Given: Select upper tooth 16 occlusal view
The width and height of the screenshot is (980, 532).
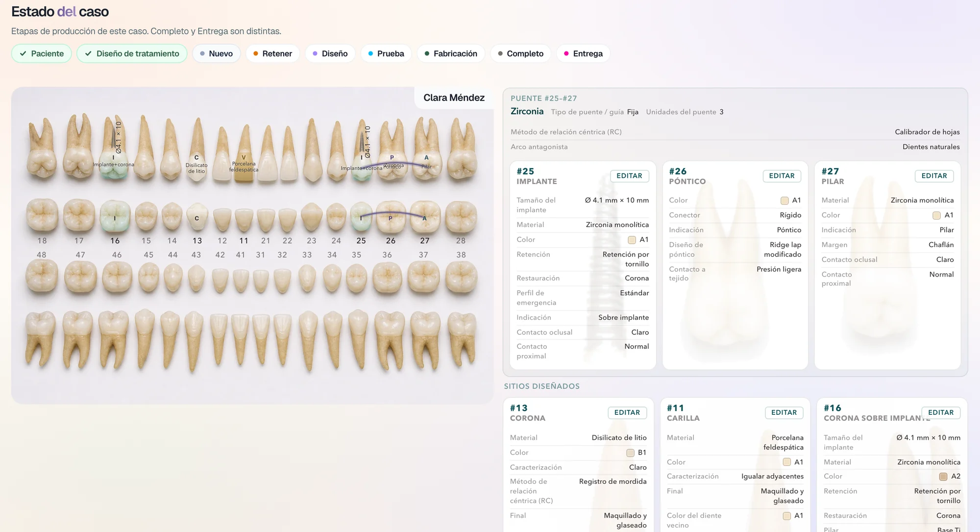Looking at the screenshot, I should click(115, 216).
